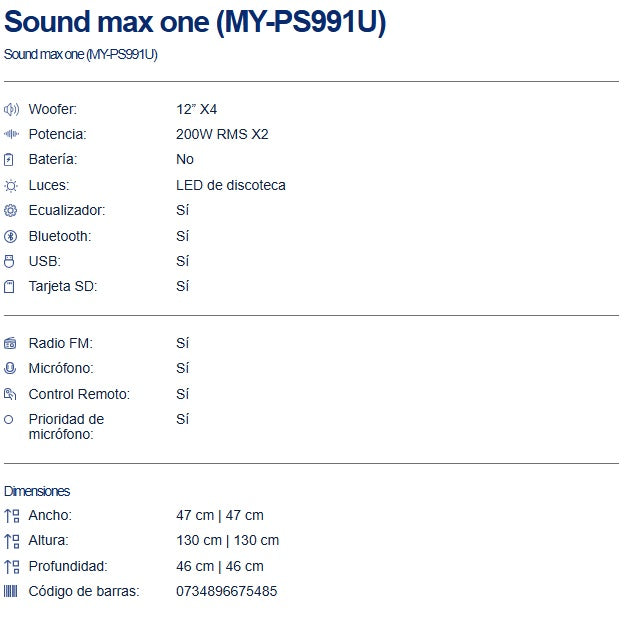Image resolution: width=627 pixels, height=618 pixels.
Task: Click the Dimensiones section heading
Action: point(37,491)
